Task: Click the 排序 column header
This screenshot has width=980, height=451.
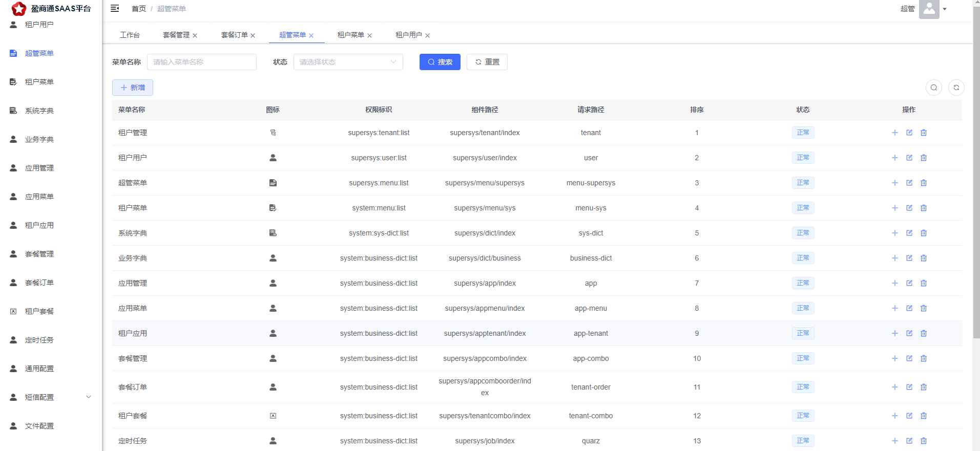Action: click(697, 110)
